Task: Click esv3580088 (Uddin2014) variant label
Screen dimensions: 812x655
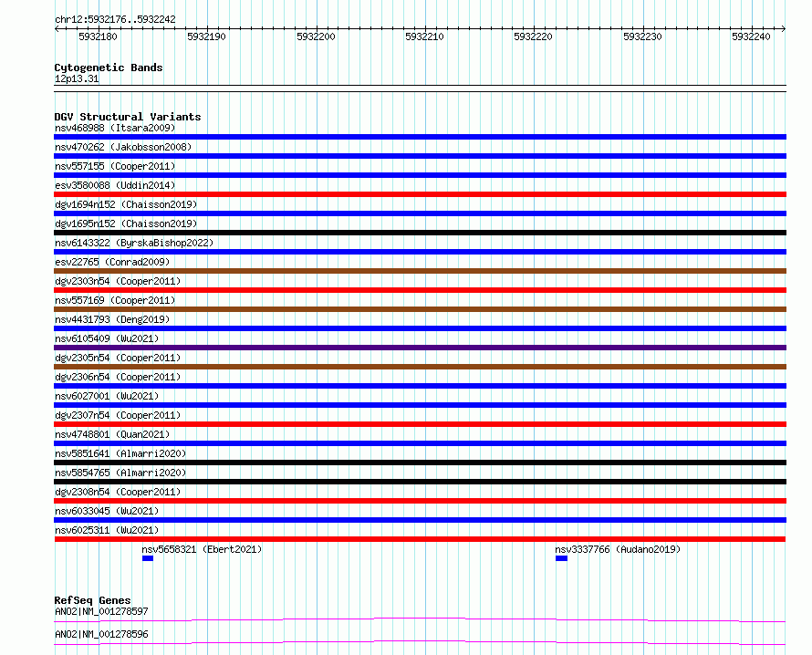Action: (115, 185)
